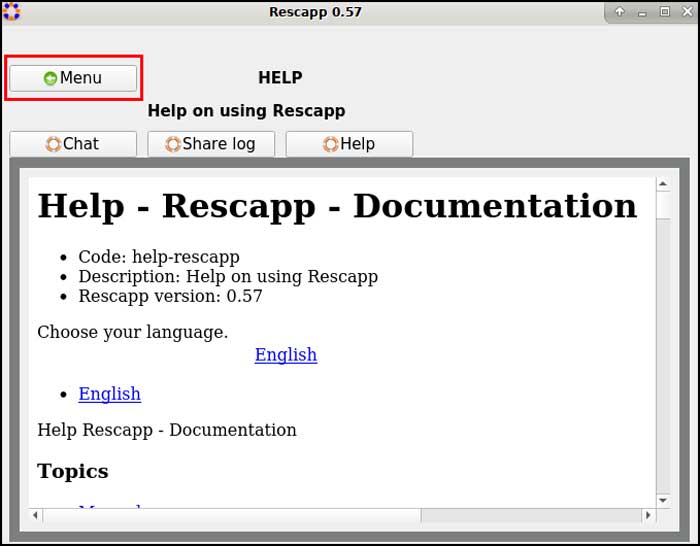Image resolution: width=700 pixels, height=546 pixels.
Task: Minimize the Rescapp window
Action: click(643, 12)
